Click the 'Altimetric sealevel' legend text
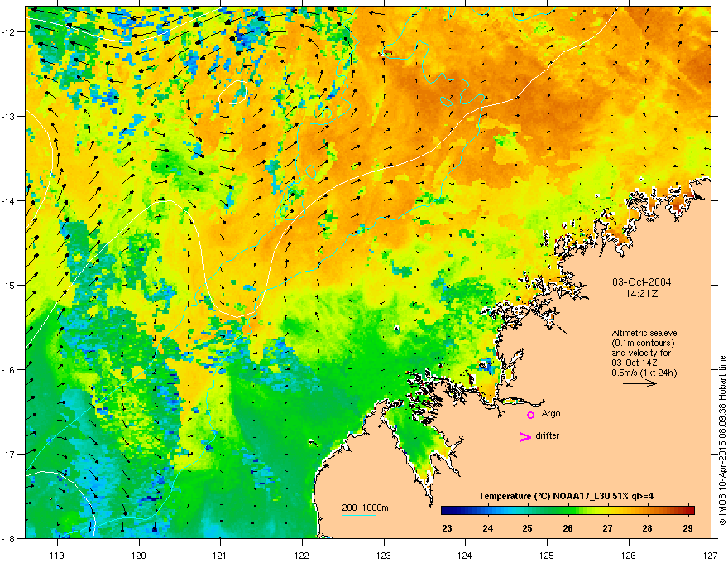728x563 pixels. pyautogui.click(x=645, y=333)
